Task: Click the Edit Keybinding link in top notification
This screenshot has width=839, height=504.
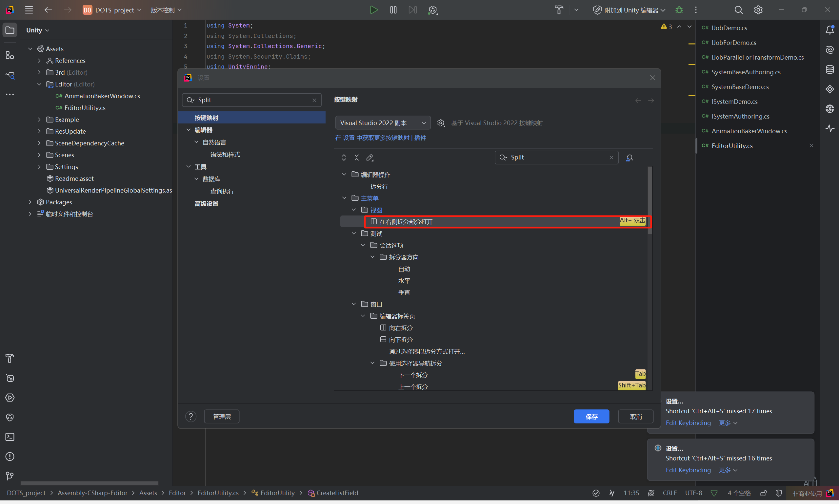Action: coord(688,423)
